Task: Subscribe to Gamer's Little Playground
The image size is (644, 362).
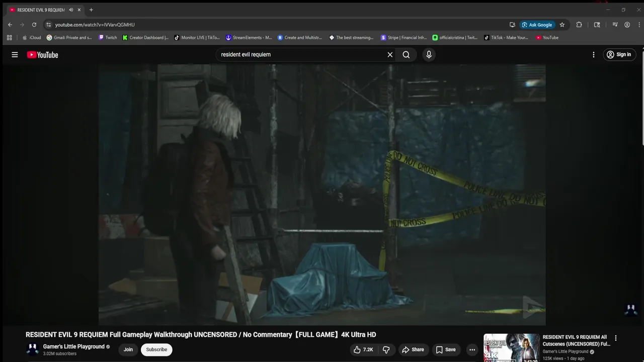Action: 156,350
